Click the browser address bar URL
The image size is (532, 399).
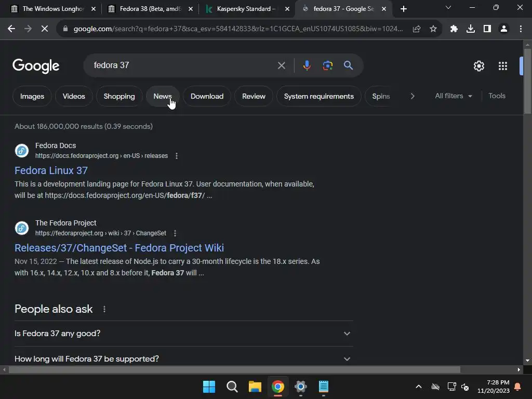point(238,29)
